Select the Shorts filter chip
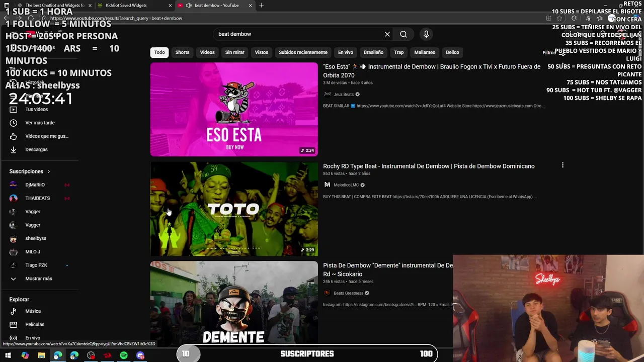Screen dimensions: 644x362 coord(182,52)
